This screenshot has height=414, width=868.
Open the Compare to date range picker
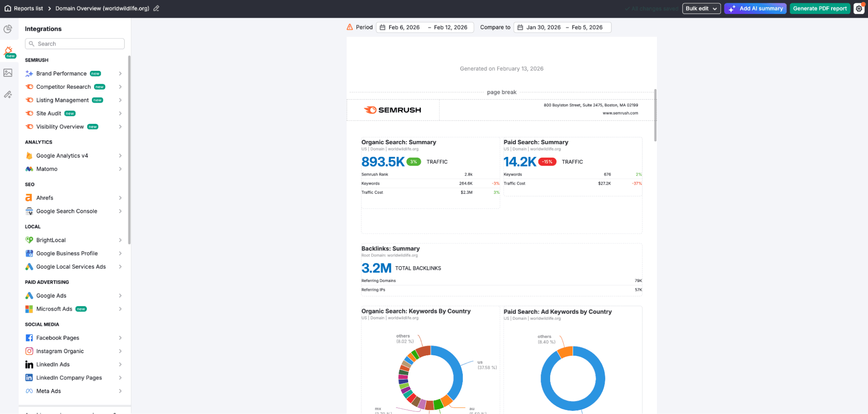point(562,27)
